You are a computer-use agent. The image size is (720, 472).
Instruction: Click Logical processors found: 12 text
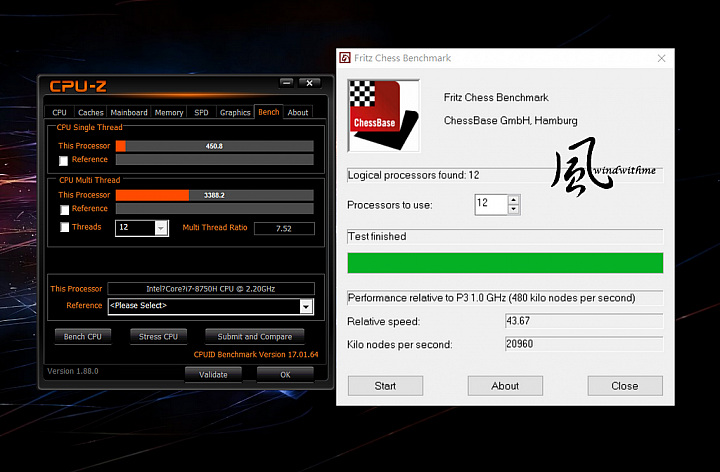(413, 175)
